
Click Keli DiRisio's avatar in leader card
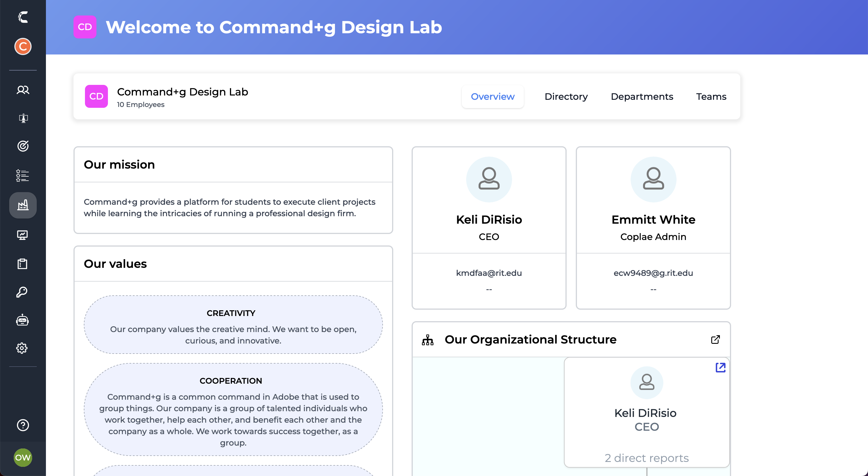pos(489,179)
